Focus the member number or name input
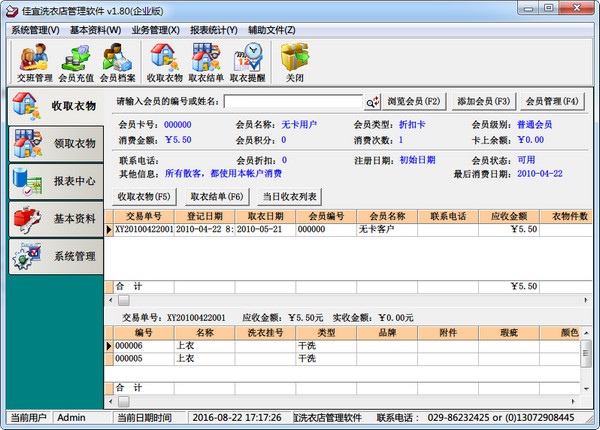The width and height of the screenshot is (600, 430). point(293,102)
